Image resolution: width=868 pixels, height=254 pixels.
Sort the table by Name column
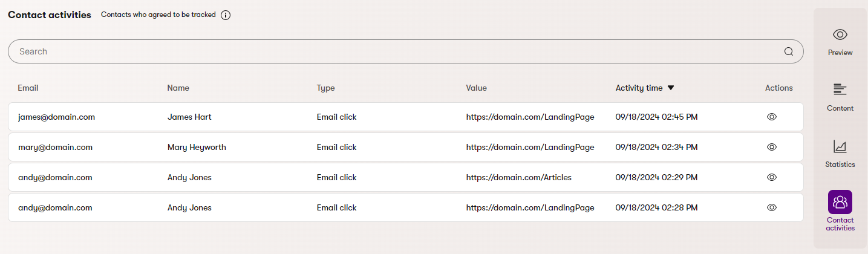[178, 88]
